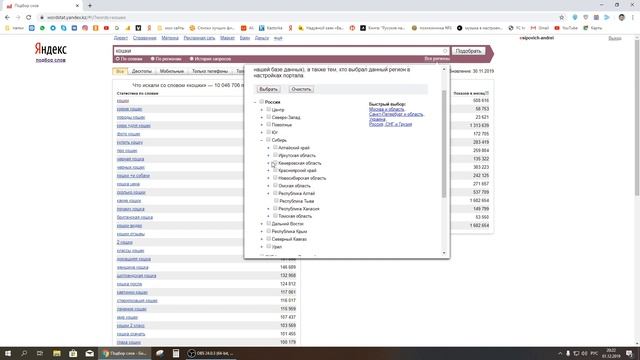Viewport: 640px width, 360px height.
Task: Quick-select 'Санкт-Петербург и область' link
Action: click(x=396, y=114)
